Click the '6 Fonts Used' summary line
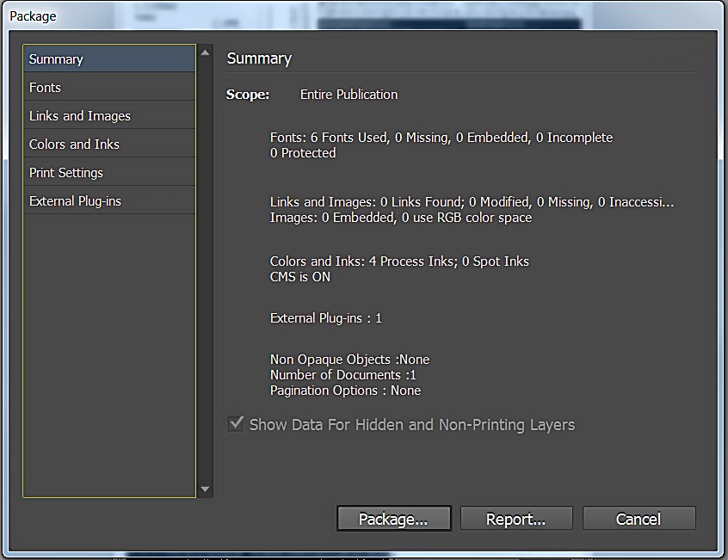The height and width of the screenshot is (560, 728). point(441,138)
